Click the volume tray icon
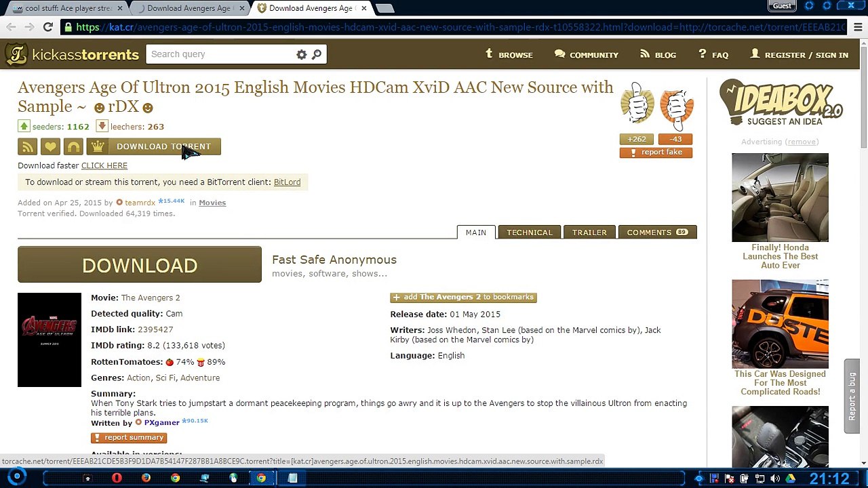This screenshot has width=868, height=488. (775, 479)
